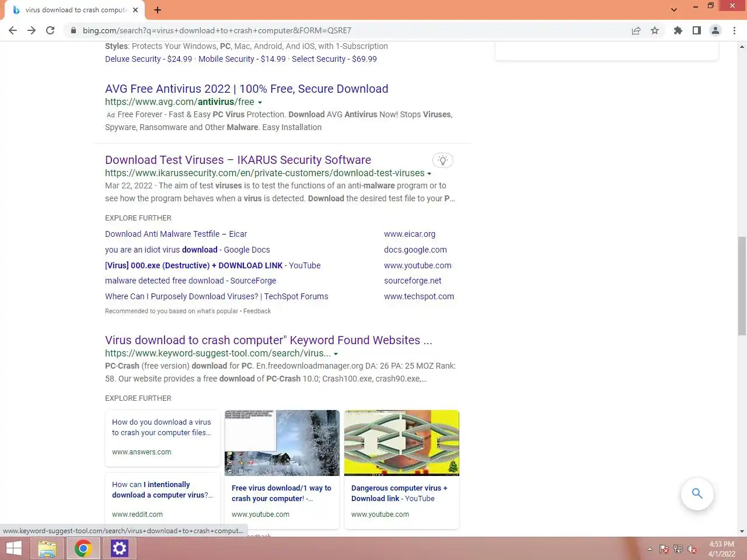Open the 000.exe Destructive YouTube link

[x=212, y=265]
